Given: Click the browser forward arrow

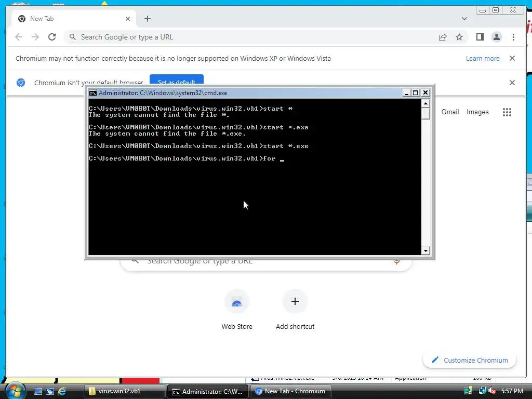Looking at the screenshot, I should (35, 37).
